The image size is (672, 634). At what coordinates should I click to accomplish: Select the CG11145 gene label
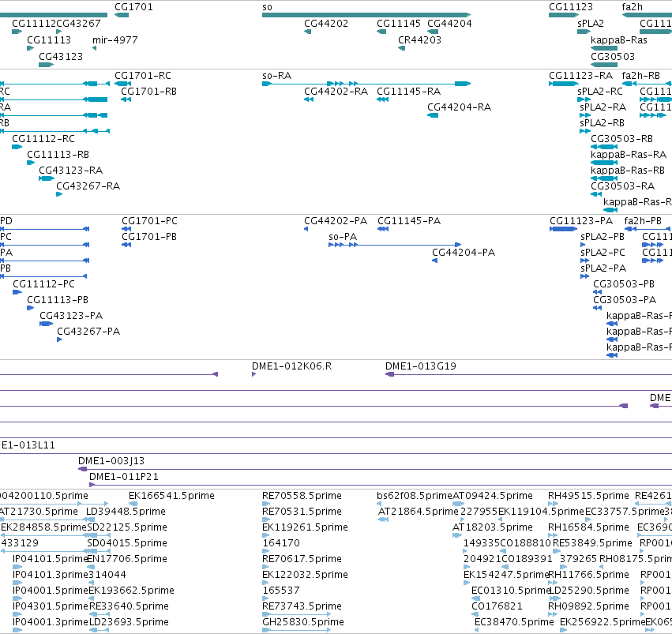click(399, 24)
